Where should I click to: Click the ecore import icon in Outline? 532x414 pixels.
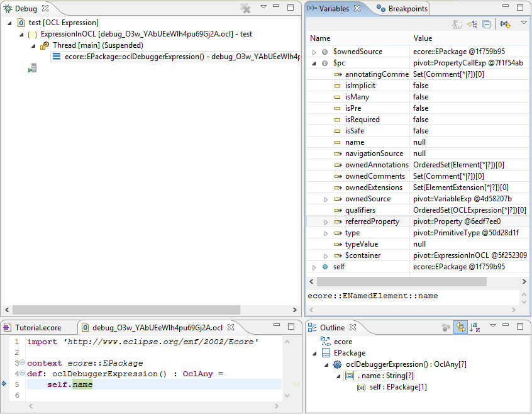[x=325, y=342]
